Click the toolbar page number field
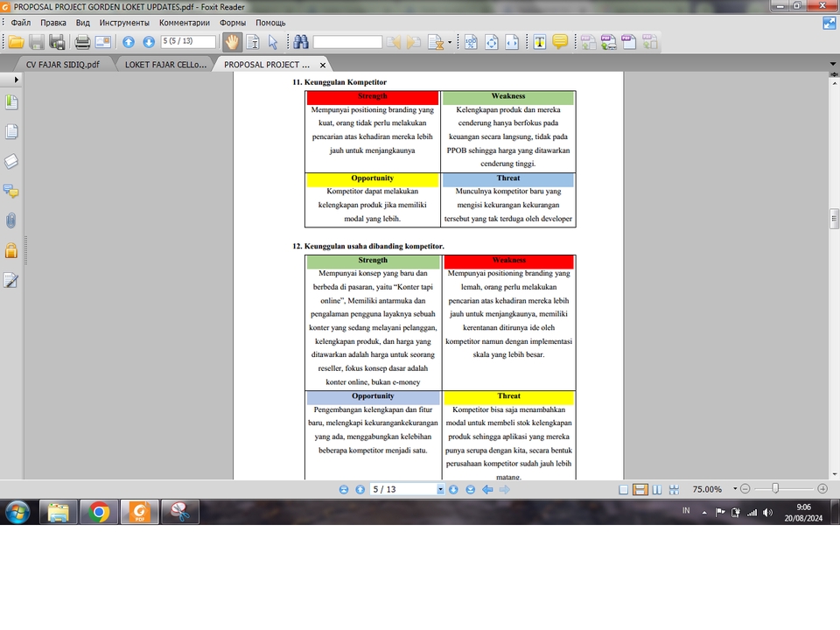 pos(188,41)
